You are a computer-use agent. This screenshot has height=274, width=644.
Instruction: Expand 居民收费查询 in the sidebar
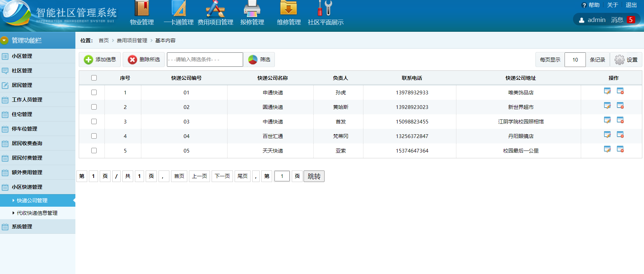coord(38,143)
